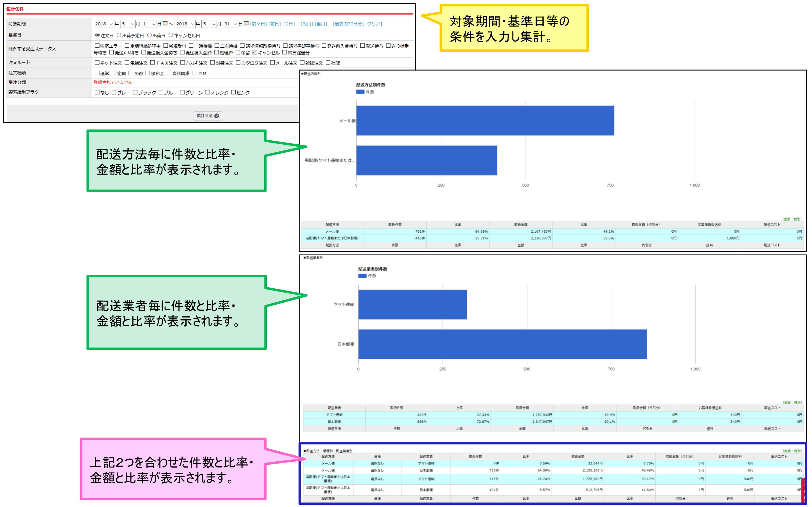812x507 pixels.
Task: Click the [先月] quick date link
Action: (x=307, y=24)
